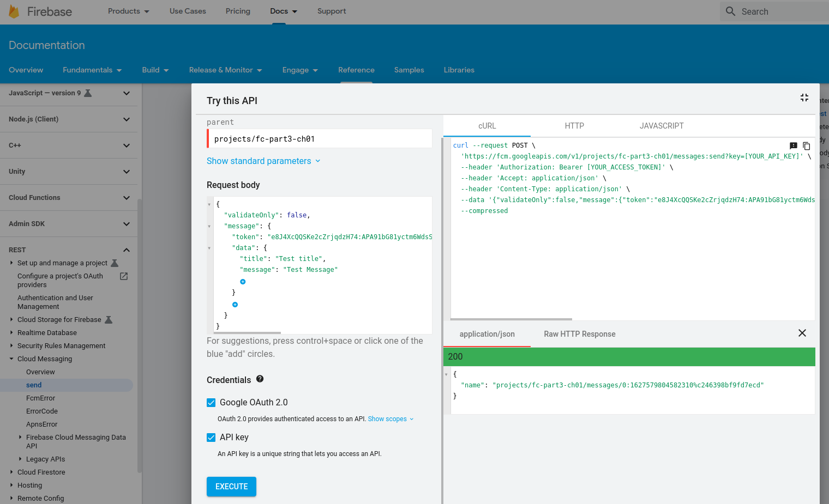Viewport: 829px width, 504px height.
Task: Click the EXECUTE button
Action: 231,487
